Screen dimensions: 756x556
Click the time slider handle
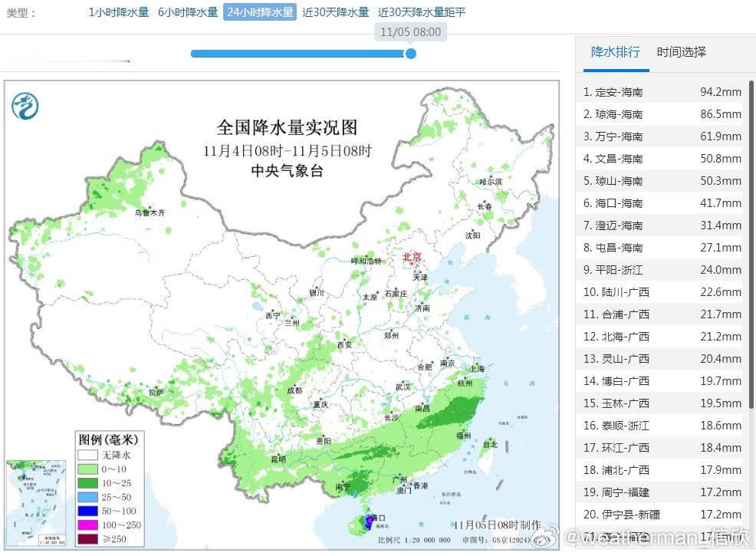(411, 54)
